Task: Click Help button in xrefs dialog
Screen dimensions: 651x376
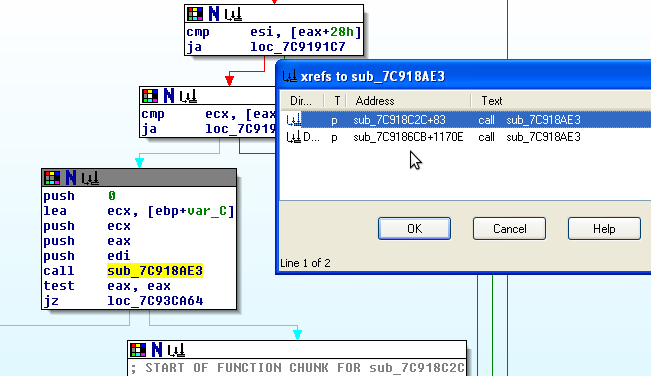Action: coord(604,229)
